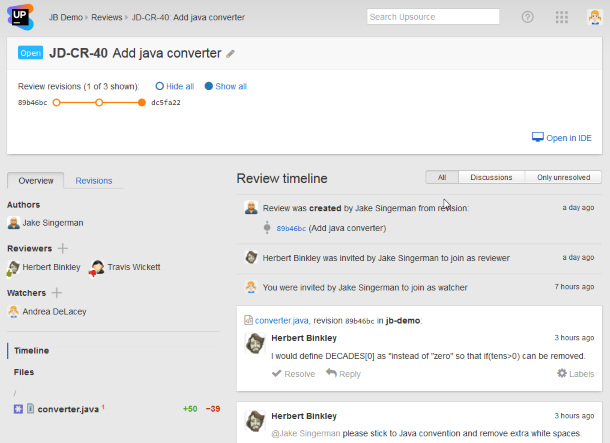Select Timeline in the left navigation
610x443 pixels.
(x=32, y=351)
